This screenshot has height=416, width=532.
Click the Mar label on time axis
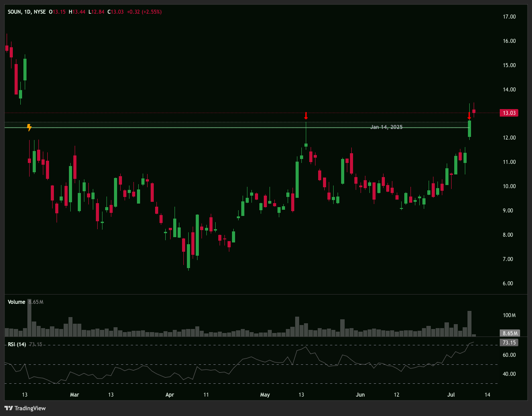(74, 394)
